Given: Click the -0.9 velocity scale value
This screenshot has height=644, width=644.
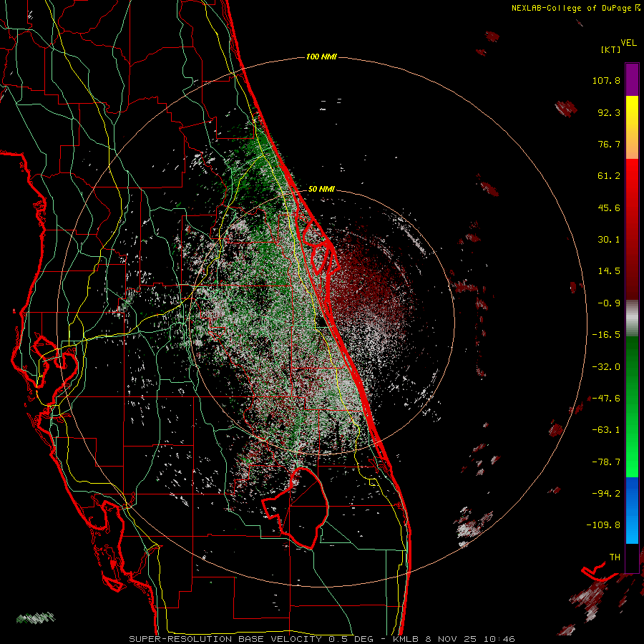Looking at the screenshot, I should tap(609, 303).
